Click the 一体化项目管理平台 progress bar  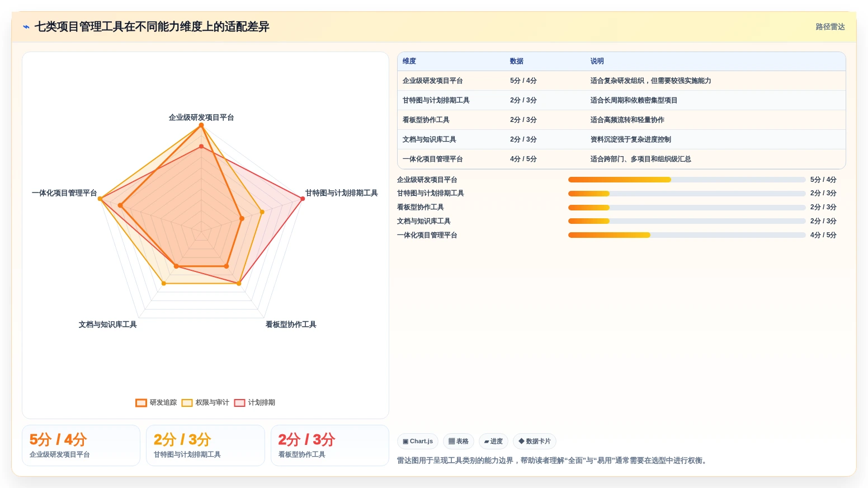click(x=687, y=235)
